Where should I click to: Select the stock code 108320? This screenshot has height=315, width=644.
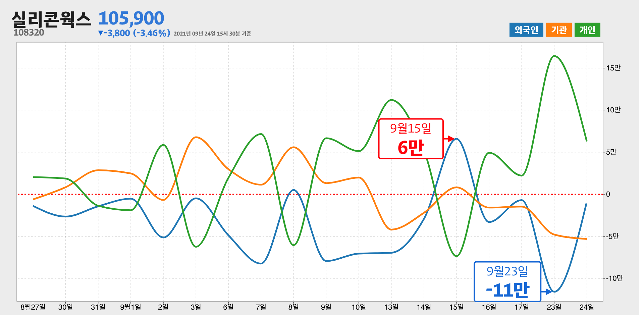click(x=29, y=33)
